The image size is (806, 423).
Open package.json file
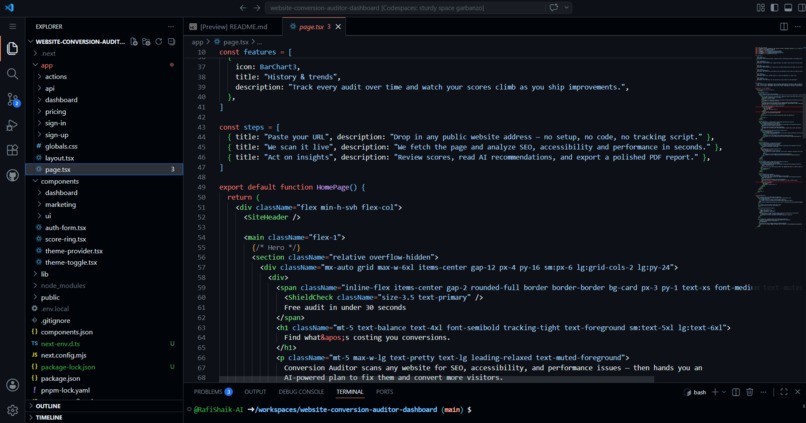click(104, 378)
